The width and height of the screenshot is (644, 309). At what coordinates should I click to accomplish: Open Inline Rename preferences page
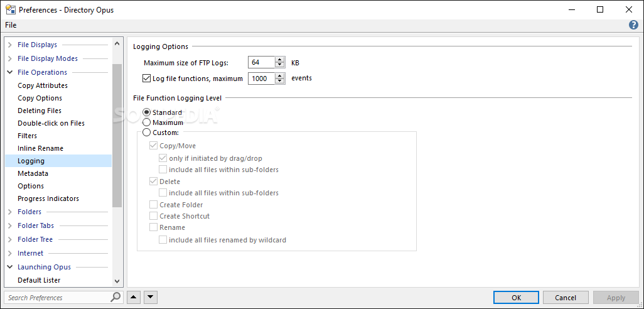[40, 148]
